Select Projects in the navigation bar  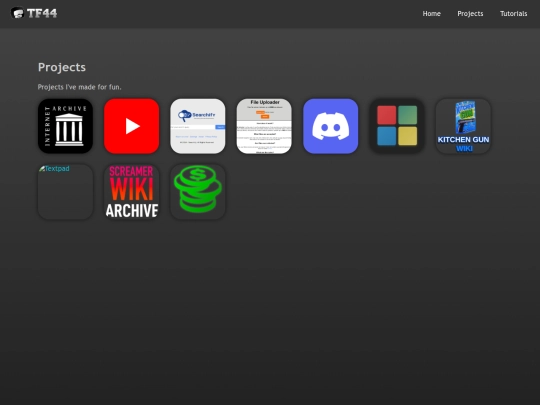coord(470,14)
